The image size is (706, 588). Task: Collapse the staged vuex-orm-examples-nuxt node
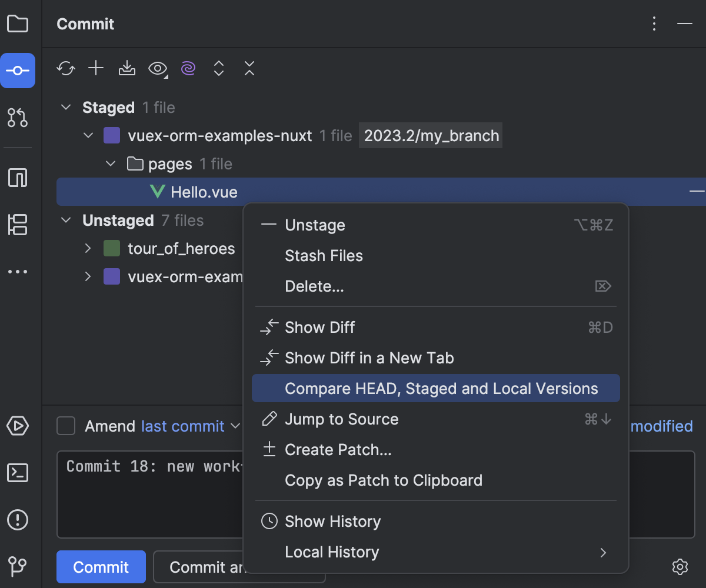89,136
